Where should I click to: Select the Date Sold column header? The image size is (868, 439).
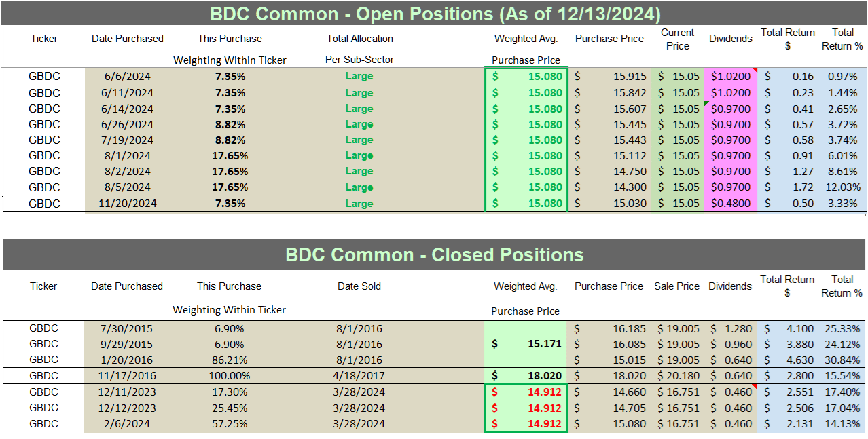[359, 286]
